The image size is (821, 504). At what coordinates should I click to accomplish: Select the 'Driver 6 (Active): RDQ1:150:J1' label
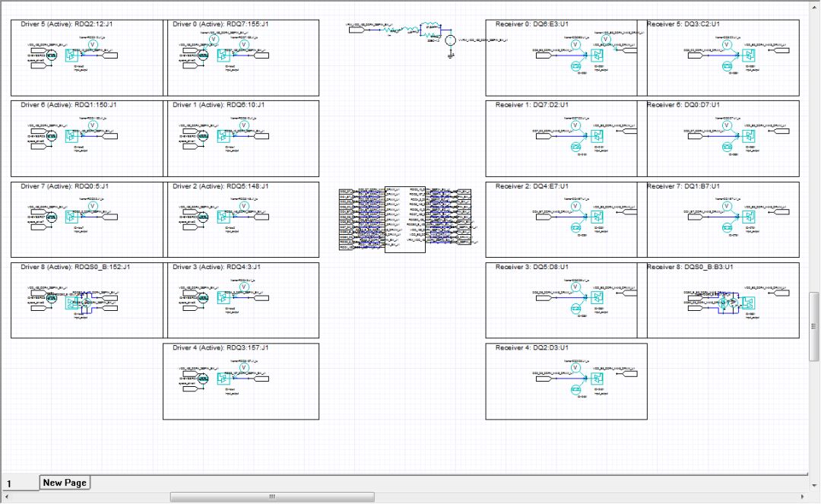[x=68, y=105]
